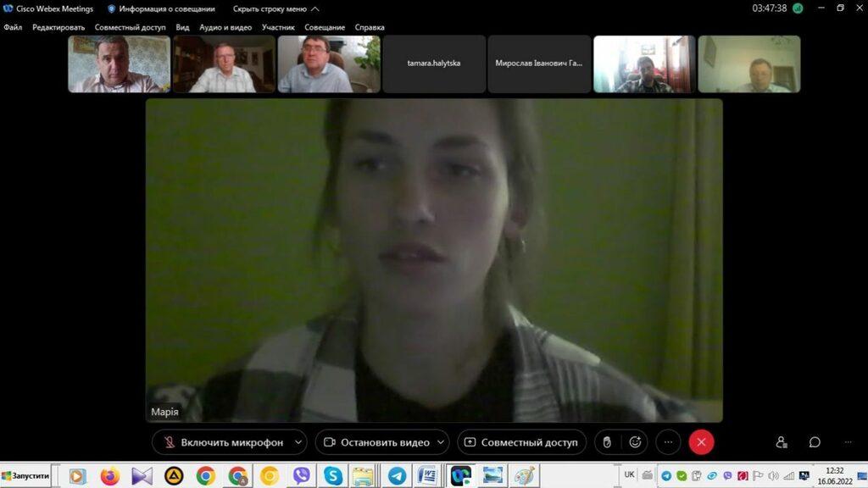The height and width of the screenshot is (488, 868).
Task: Unmute with the Включить микрофон button
Action: 222,442
